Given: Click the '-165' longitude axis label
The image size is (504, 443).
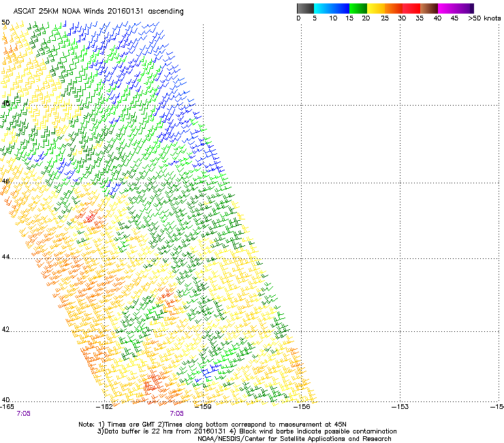Looking at the screenshot, I should click(x=7, y=407).
